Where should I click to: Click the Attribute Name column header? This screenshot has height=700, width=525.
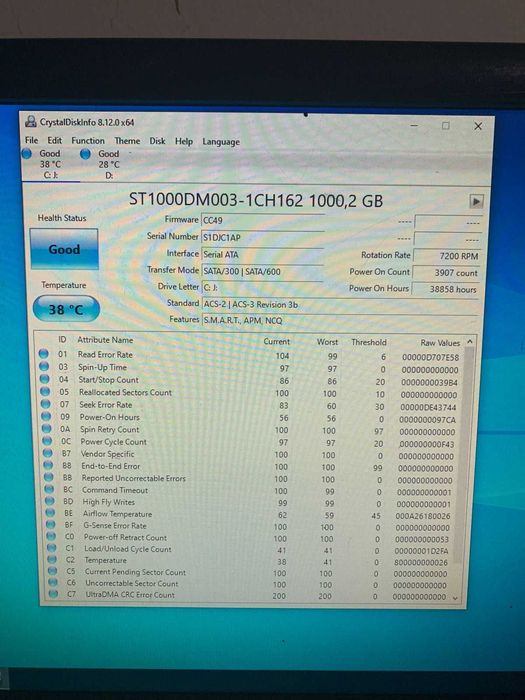coord(105,340)
